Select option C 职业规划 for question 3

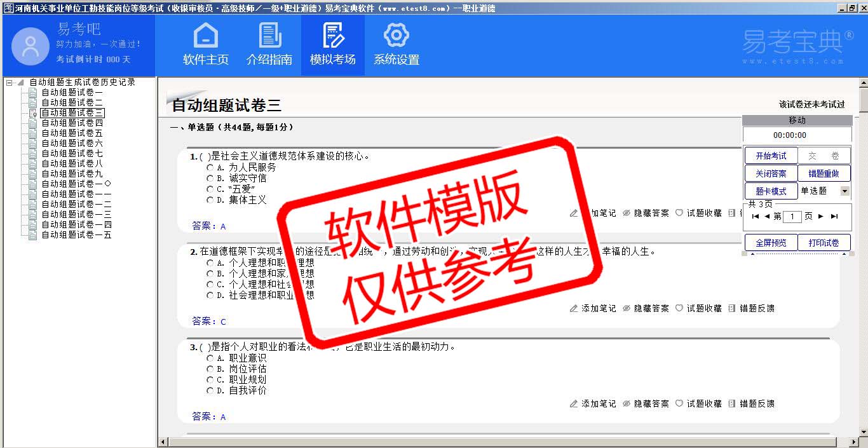[x=210, y=380]
